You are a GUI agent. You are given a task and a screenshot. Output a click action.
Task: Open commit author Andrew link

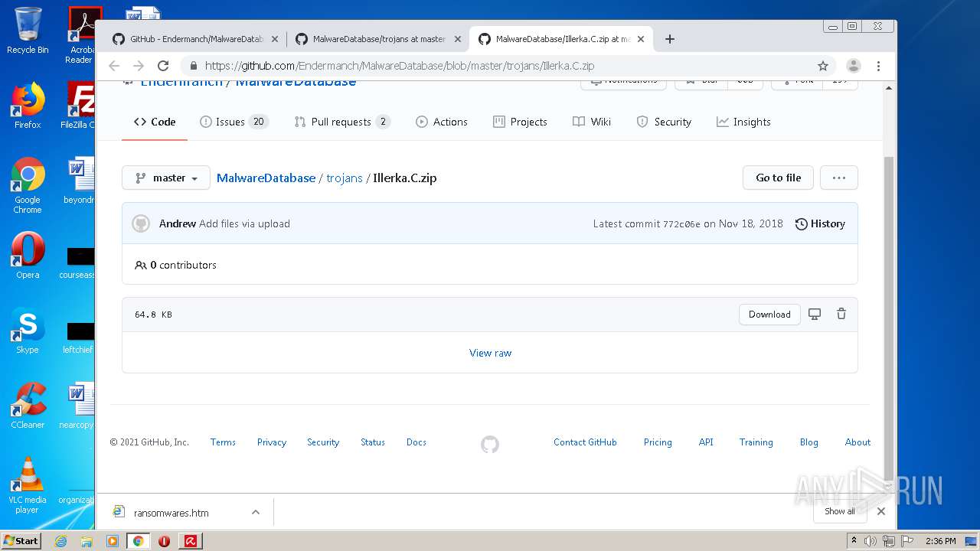(x=178, y=223)
